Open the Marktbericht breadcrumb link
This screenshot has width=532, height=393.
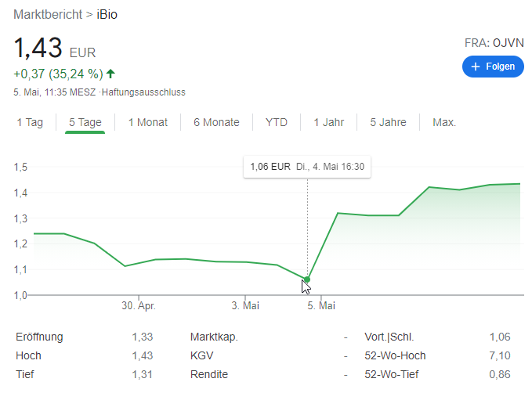pyautogui.click(x=48, y=15)
